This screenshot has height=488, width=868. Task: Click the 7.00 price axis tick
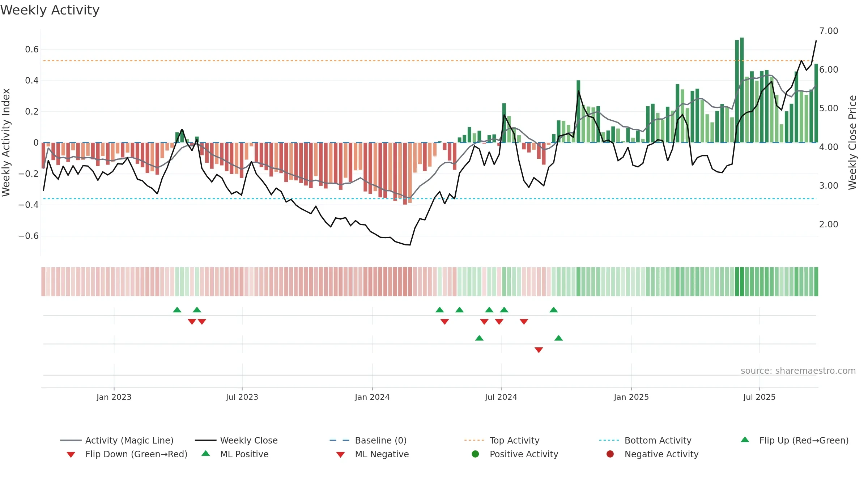point(829,31)
